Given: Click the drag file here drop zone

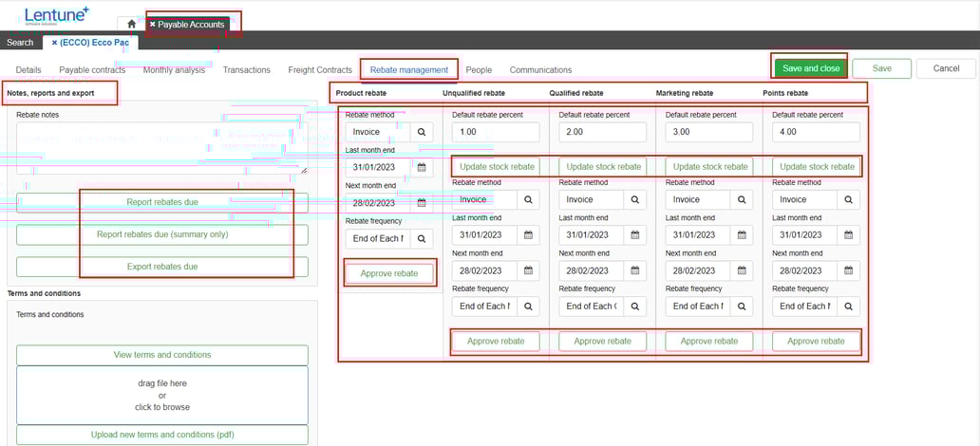Looking at the screenshot, I should pyautogui.click(x=161, y=396).
